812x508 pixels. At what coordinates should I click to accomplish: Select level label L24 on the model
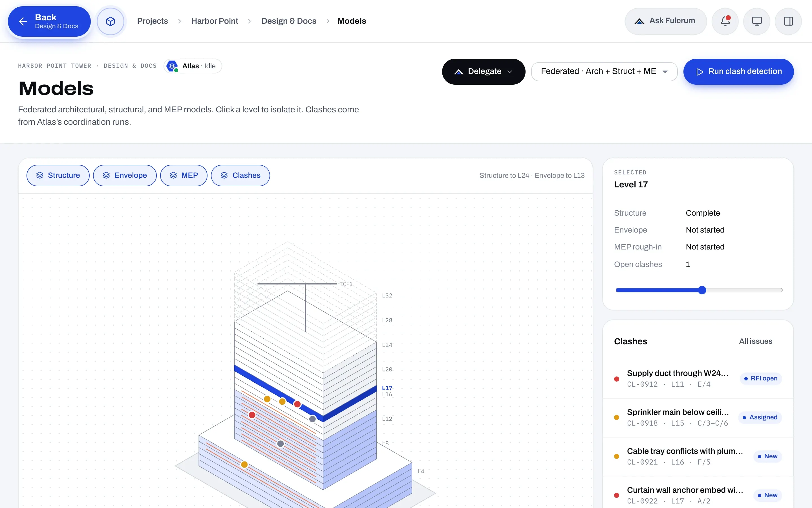point(387,345)
